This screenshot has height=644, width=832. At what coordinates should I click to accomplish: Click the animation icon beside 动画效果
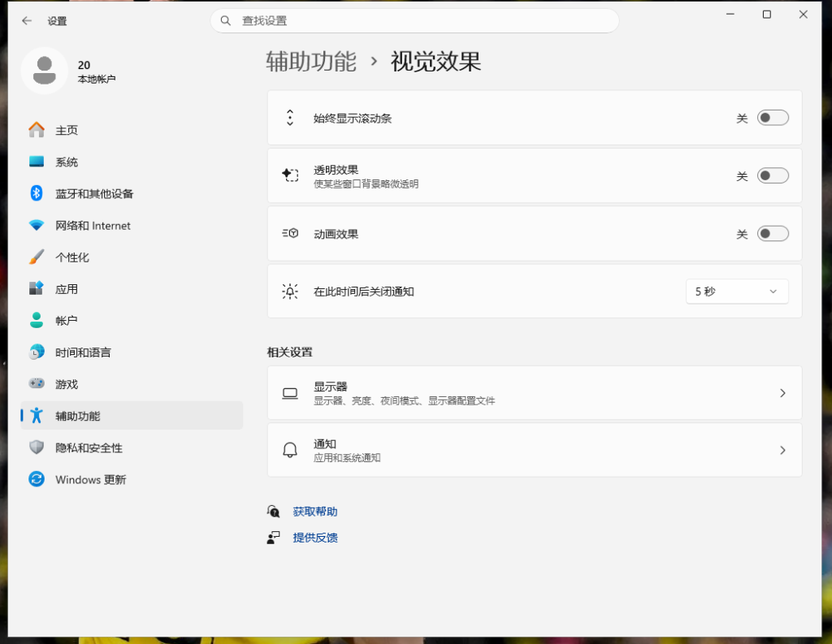coord(290,233)
